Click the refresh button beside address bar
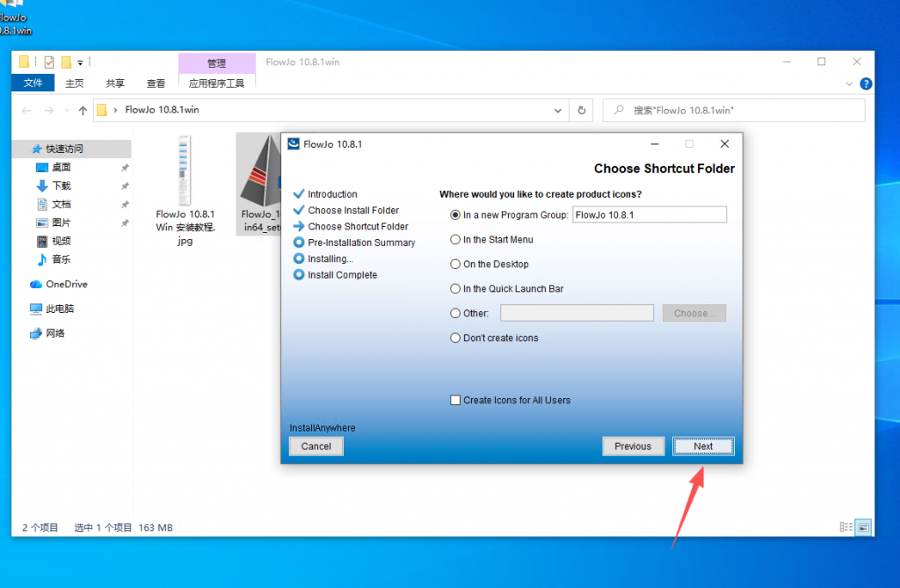Viewport: 900px width, 588px height. pos(581,111)
